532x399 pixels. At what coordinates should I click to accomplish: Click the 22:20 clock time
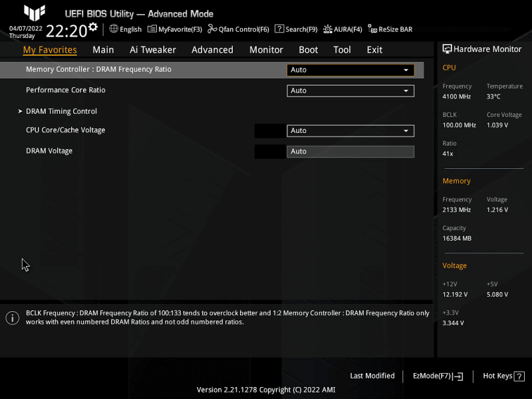click(x=66, y=31)
